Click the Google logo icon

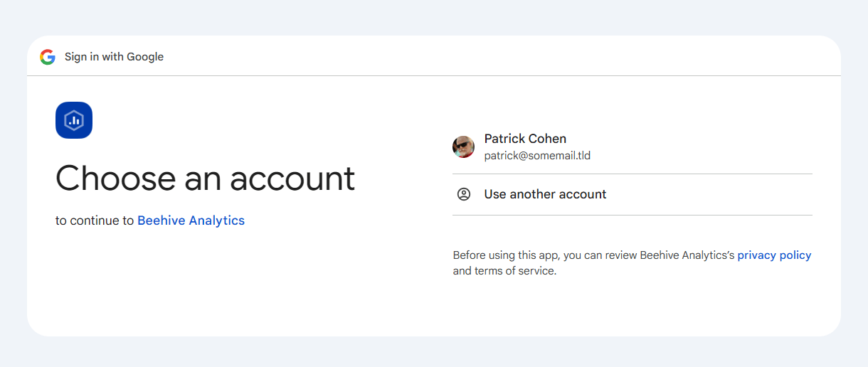pos(48,57)
